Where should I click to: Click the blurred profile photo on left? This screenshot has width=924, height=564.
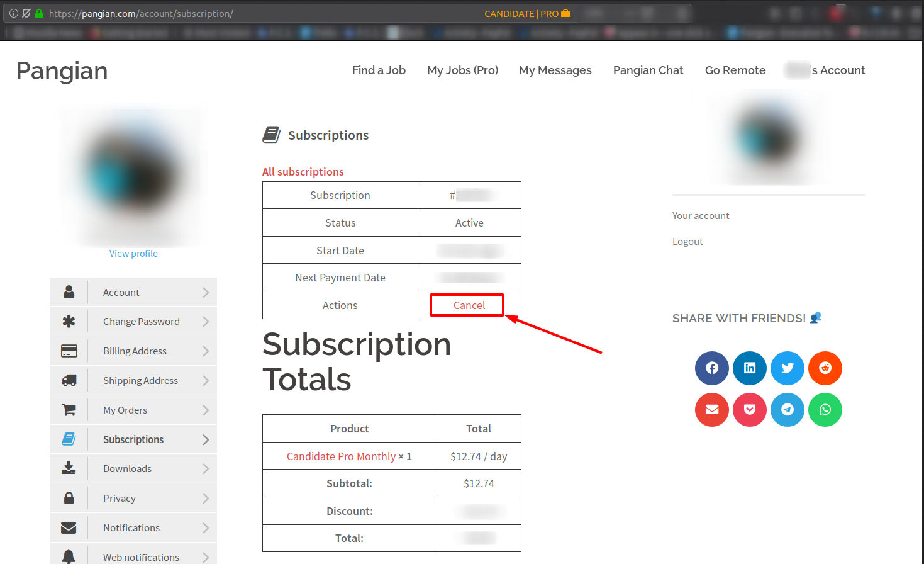coord(133,176)
